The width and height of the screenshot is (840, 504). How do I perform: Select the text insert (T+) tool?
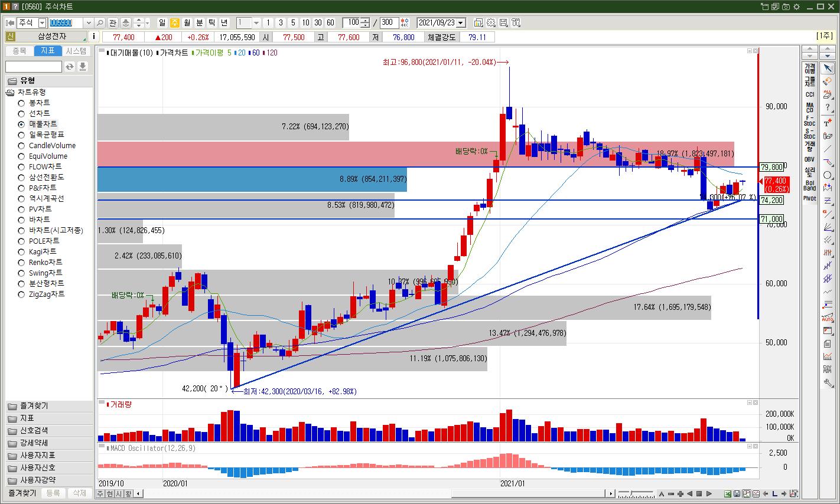pos(828,123)
